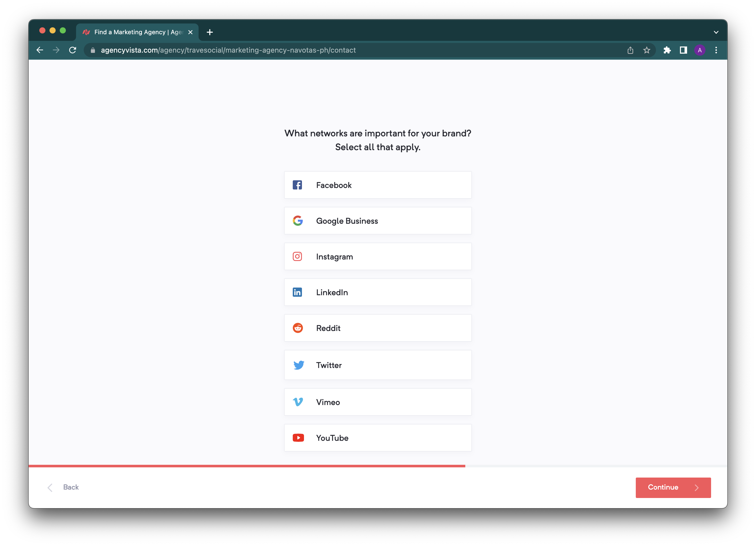Open the Chrome three-dot menu
The image size is (756, 546).
[x=716, y=50]
